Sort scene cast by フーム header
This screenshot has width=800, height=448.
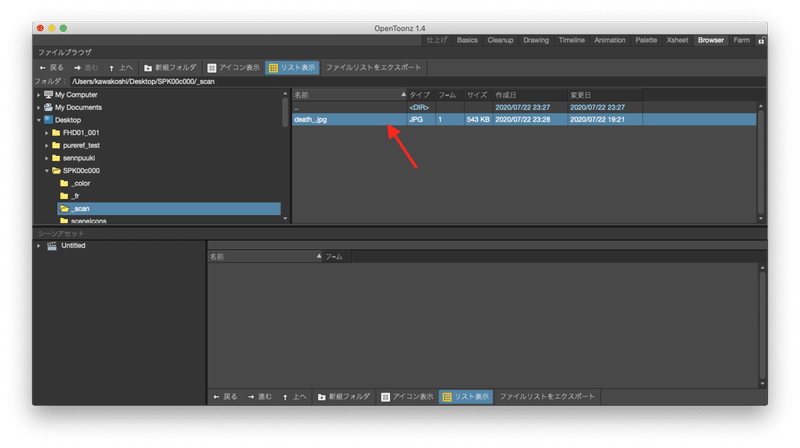tap(336, 257)
